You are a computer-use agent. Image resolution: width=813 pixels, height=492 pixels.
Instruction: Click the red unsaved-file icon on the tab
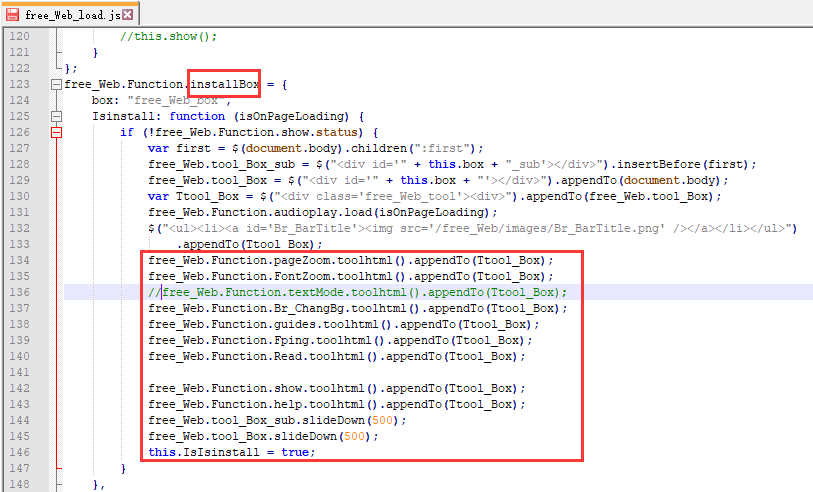pyautogui.click(x=13, y=13)
